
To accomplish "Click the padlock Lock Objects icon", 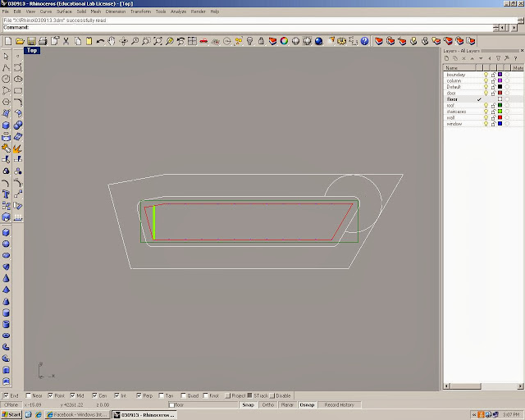I will (x=261, y=41).
